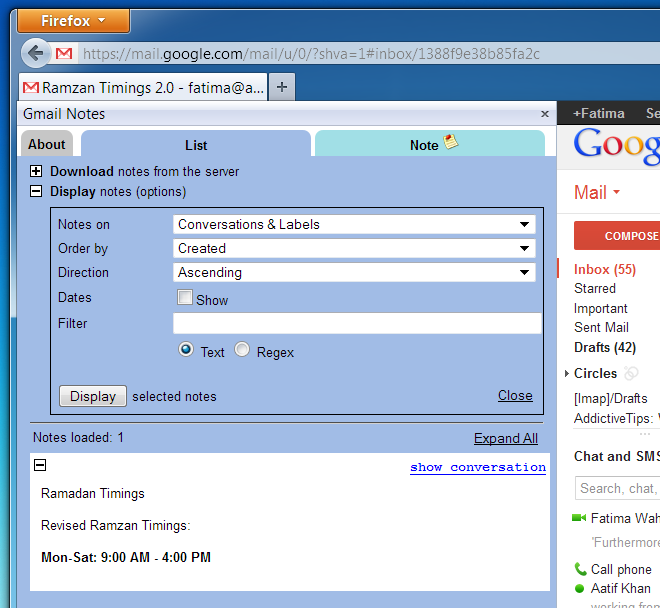Switch to the Note tab
The height and width of the screenshot is (608, 660).
click(x=430, y=144)
